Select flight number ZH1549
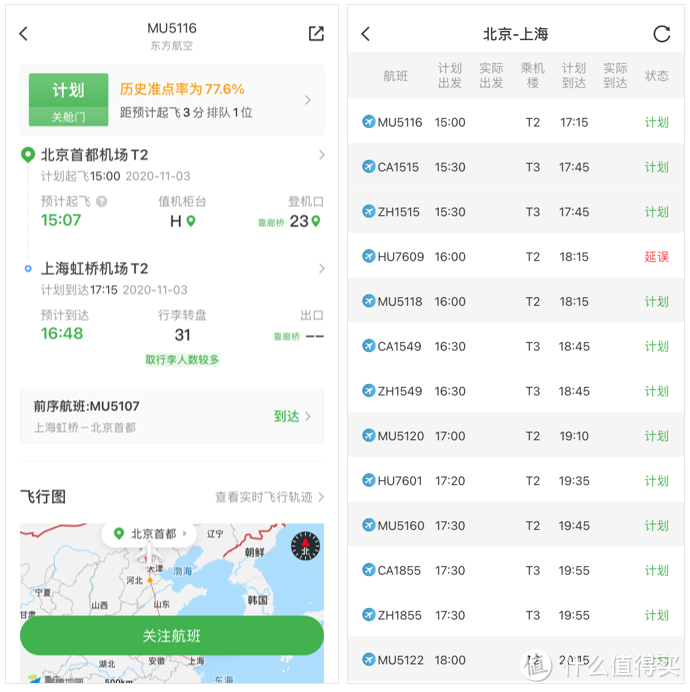Image resolution: width=690 pixels, height=692 pixels. click(x=400, y=391)
